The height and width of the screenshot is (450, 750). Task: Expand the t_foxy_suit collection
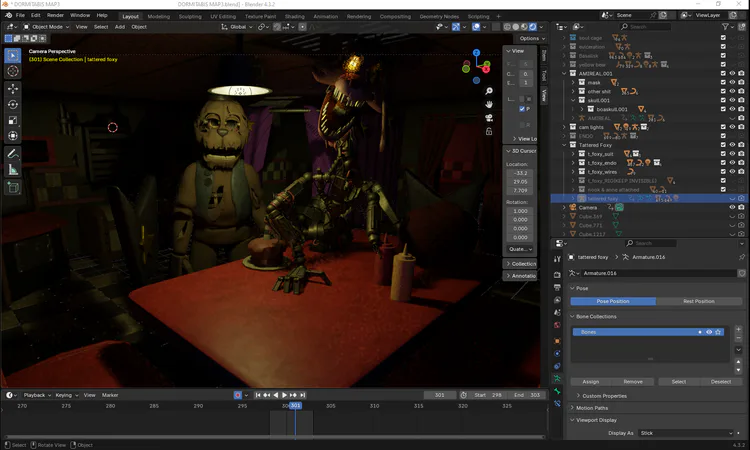click(x=573, y=154)
